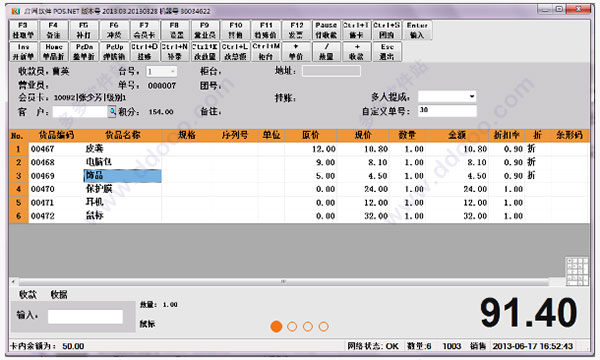Click the Ctrl+K change quantity button

click(x=205, y=51)
